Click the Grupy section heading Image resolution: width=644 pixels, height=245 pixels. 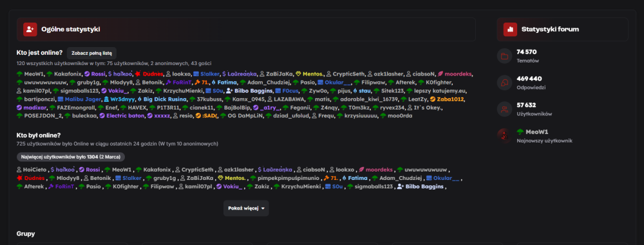pyautogui.click(x=26, y=234)
